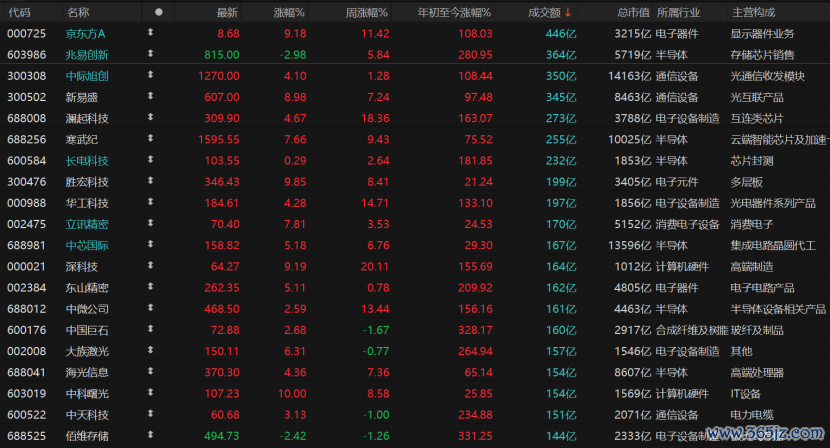Click the pin icon in 寒武纪 row
Image resolution: width=830 pixels, height=448 pixels.
click(150, 138)
